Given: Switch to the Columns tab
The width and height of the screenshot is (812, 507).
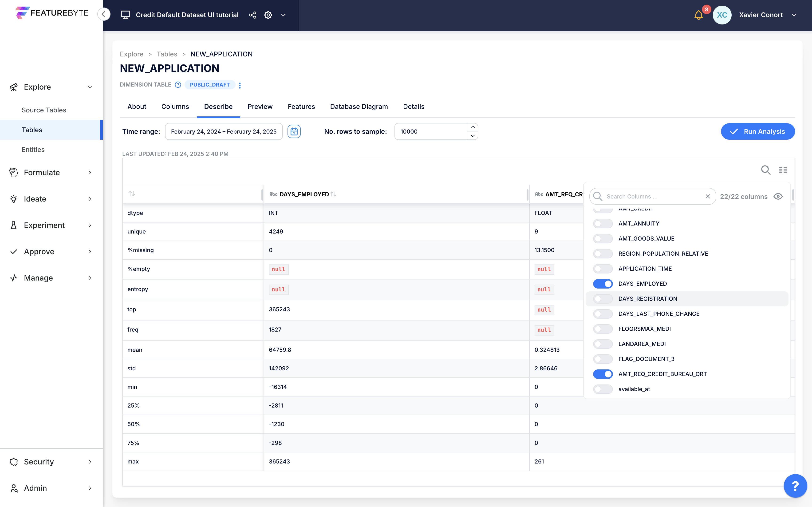Looking at the screenshot, I should [x=175, y=107].
